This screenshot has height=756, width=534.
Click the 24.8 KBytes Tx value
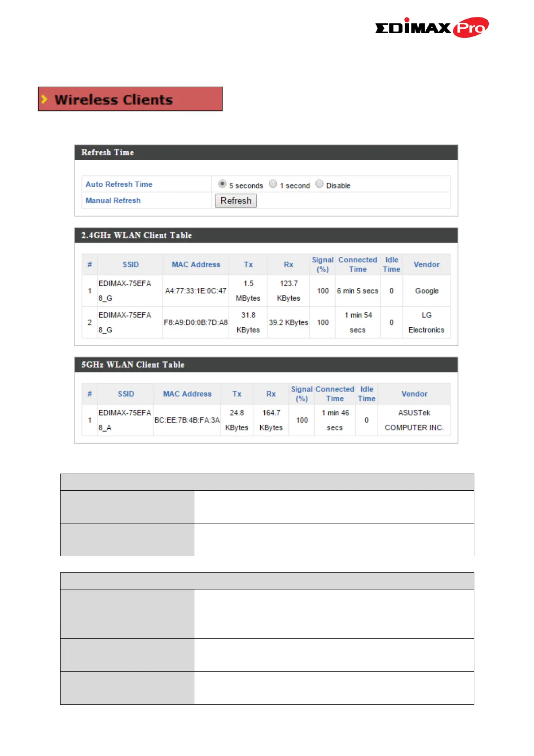(236, 420)
